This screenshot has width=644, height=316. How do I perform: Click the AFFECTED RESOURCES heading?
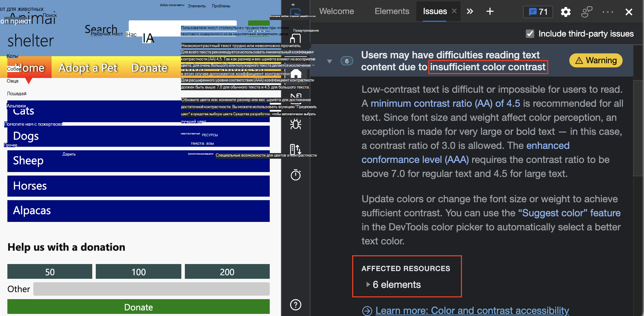pos(406,269)
